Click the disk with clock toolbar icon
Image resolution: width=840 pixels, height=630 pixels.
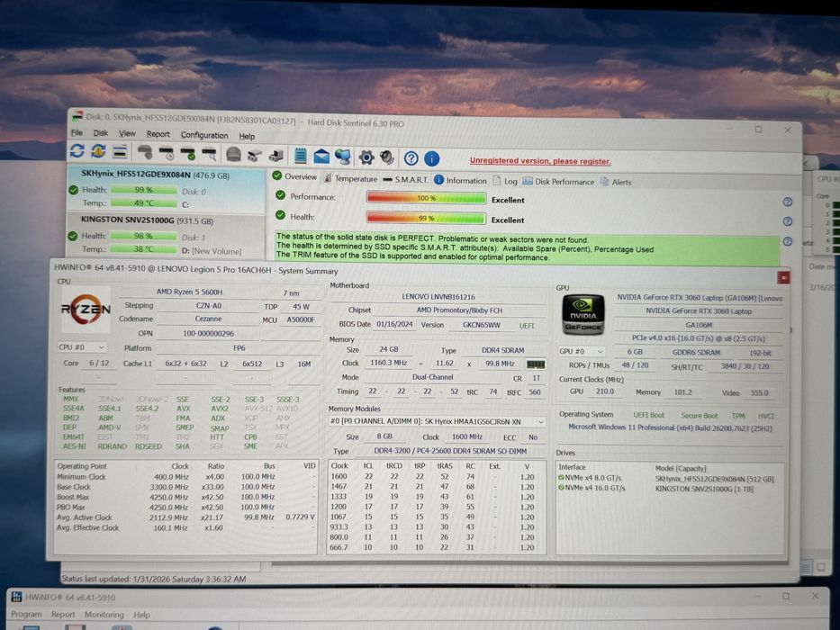[167, 153]
